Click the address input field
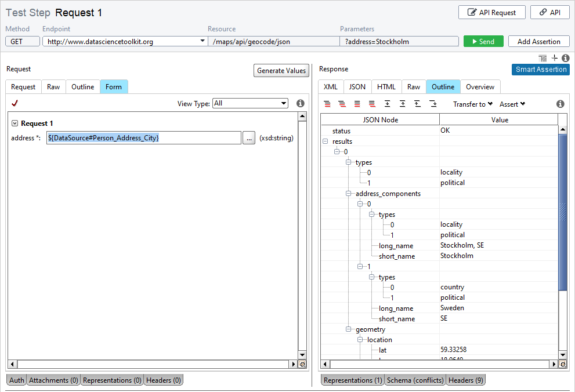Viewport: 575px width, 392px height. 144,138
